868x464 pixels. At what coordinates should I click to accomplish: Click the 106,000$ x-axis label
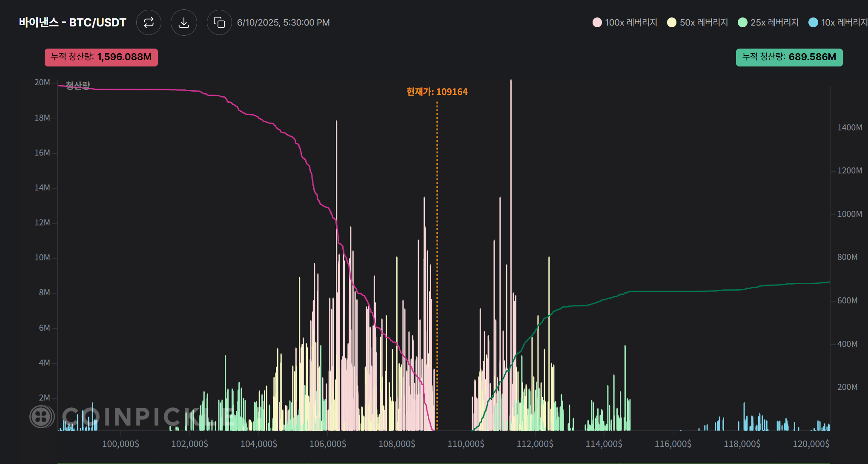(328, 444)
